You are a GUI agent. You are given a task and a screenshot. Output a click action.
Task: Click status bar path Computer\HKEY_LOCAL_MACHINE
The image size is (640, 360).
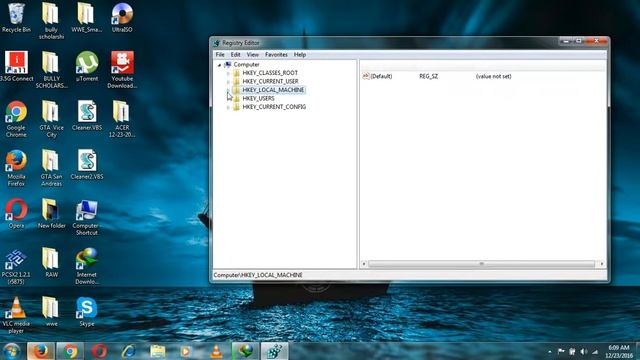point(258,275)
